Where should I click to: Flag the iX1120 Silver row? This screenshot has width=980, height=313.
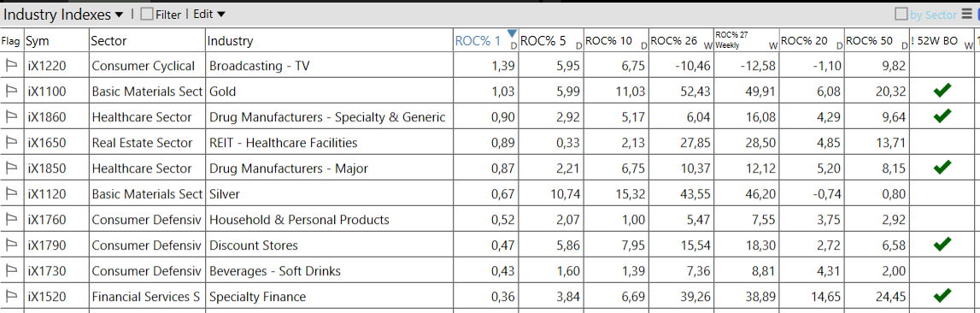[10, 194]
